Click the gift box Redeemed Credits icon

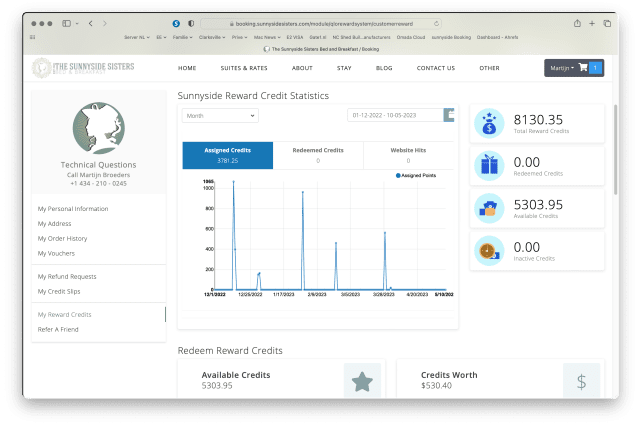(x=490, y=165)
